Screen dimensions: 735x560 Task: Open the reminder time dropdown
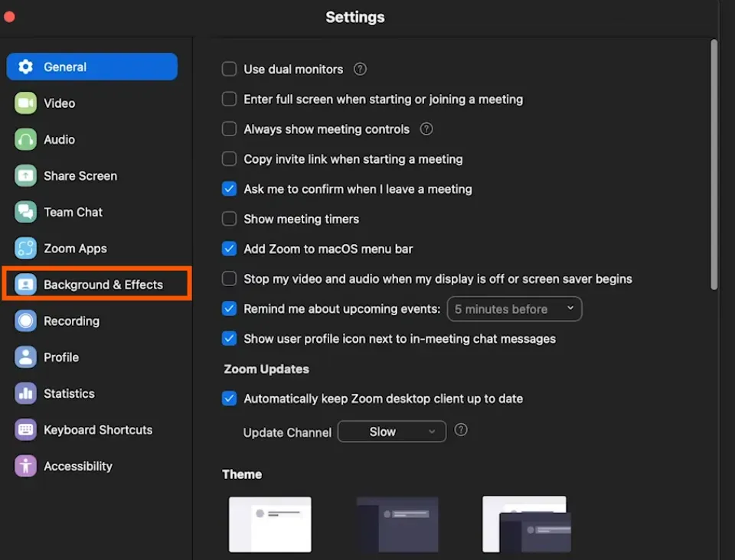point(514,308)
